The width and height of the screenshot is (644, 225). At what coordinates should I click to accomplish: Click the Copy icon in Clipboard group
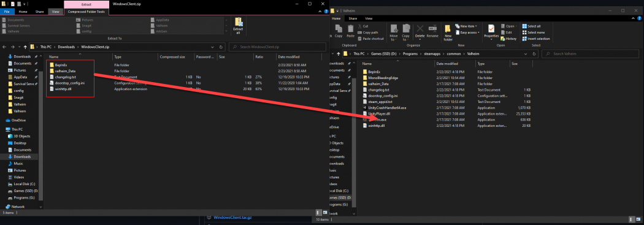[339, 28]
